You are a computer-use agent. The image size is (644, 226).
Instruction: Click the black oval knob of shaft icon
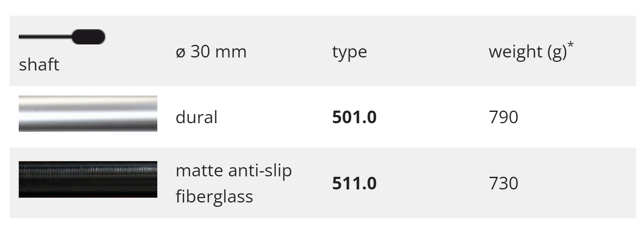pos(88,37)
